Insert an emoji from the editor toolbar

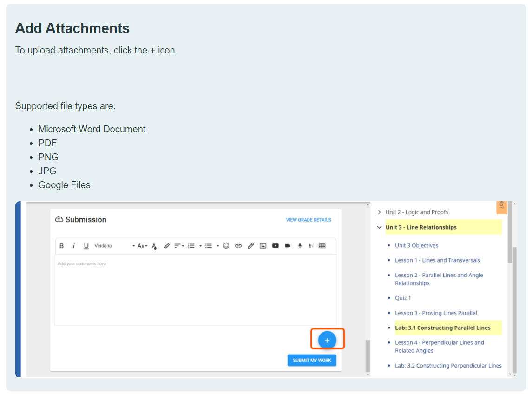226,245
